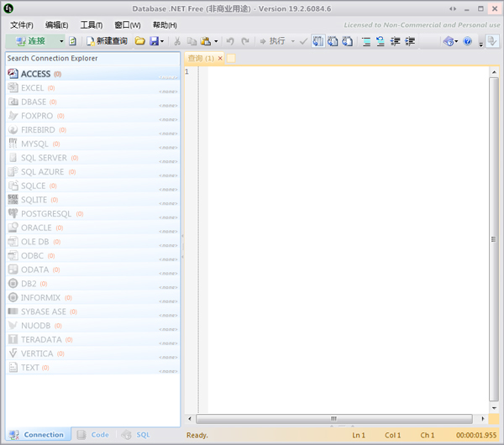
Task: Select the INFORMIX group
Action: pyautogui.click(x=92, y=297)
